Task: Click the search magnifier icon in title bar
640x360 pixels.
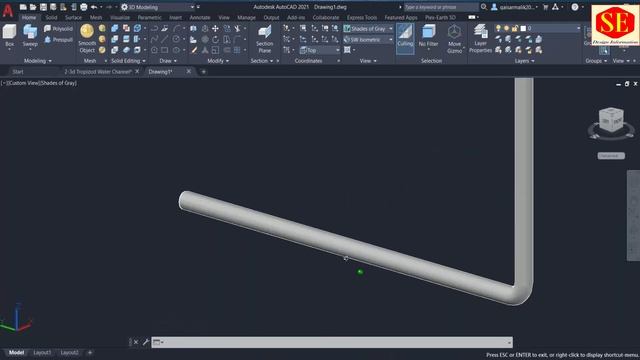Action: click(x=484, y=7)
